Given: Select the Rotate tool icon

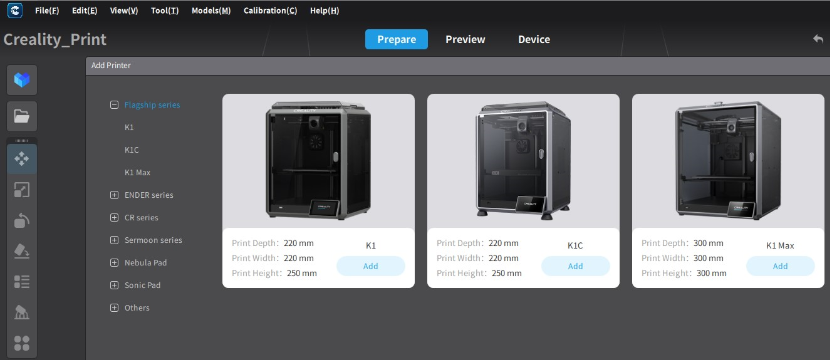Looking at the screenshot, I should pyautogui.click(x=22, y=220).
